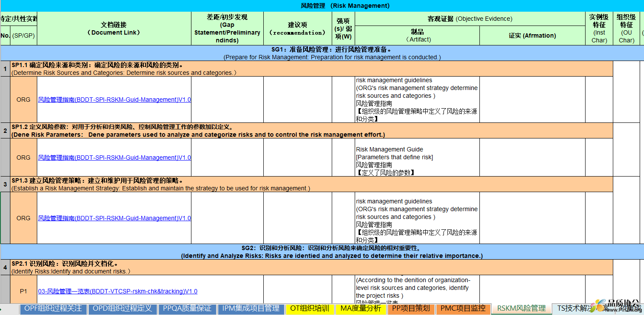Screen dimensions: 644x315
Task: Open the IPM集成项目管理 sheet tab
Action: pos(251,309)
